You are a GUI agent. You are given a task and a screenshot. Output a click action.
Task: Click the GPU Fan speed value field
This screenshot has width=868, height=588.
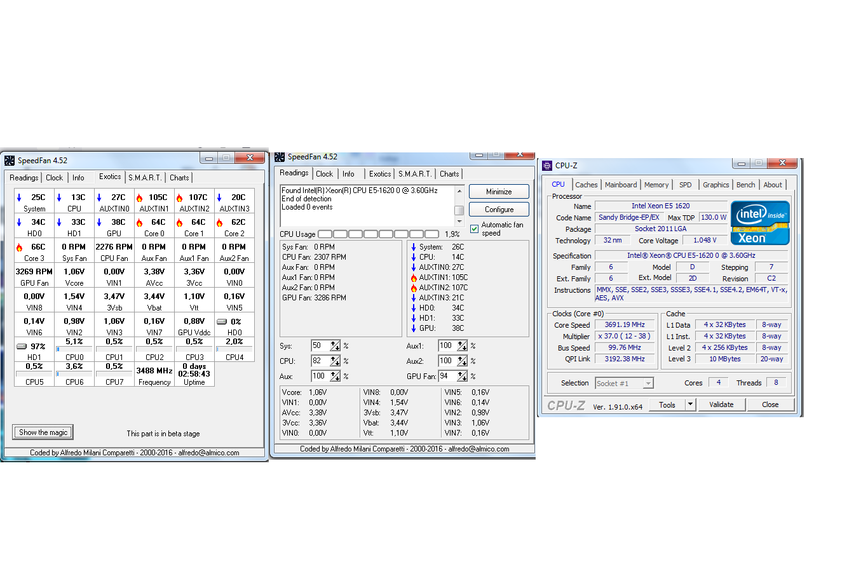[x=447, y=376]
